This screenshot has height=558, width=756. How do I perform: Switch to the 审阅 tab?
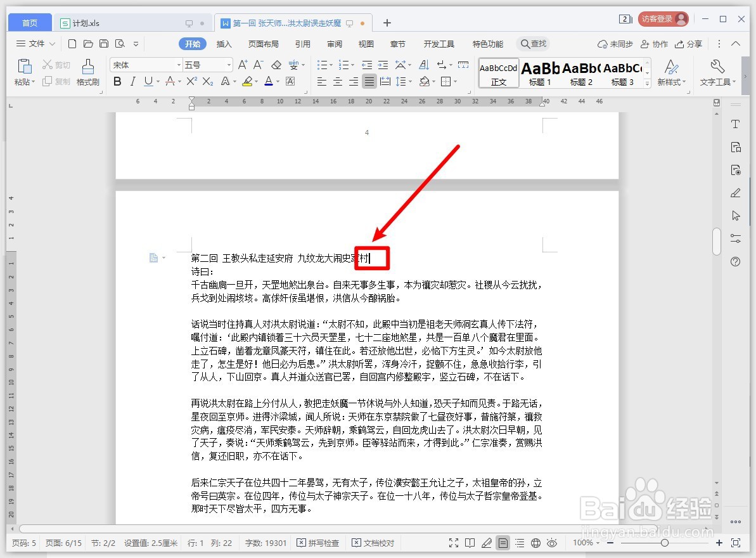pos(334,44)
